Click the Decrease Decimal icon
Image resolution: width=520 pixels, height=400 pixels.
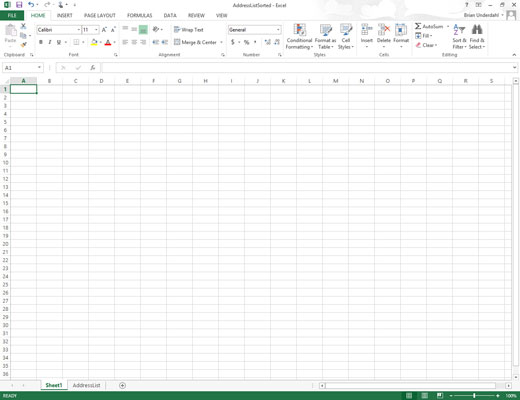[x=277, y=42]
